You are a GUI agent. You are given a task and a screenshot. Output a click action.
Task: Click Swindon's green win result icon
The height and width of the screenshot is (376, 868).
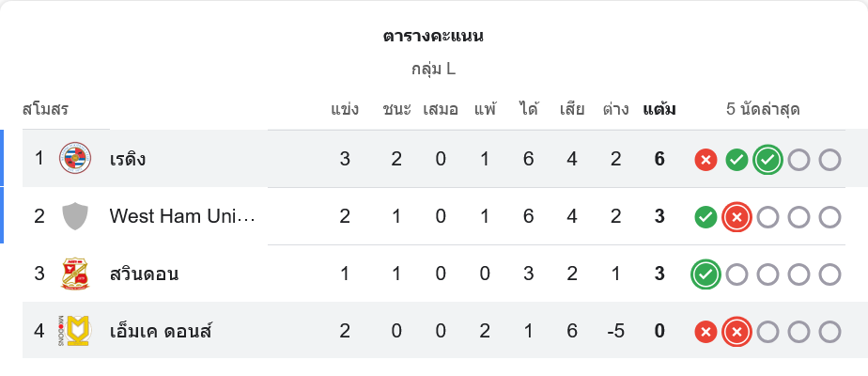(x=705, y=274)
